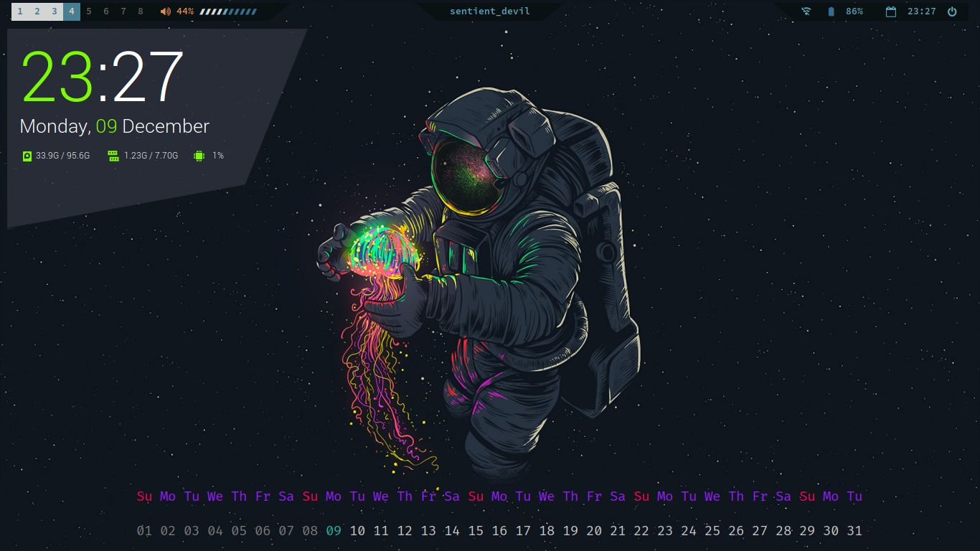Click the 86% battery percentage
The height and width of the screenshot is (551, 980).
(x=854, y=11)
